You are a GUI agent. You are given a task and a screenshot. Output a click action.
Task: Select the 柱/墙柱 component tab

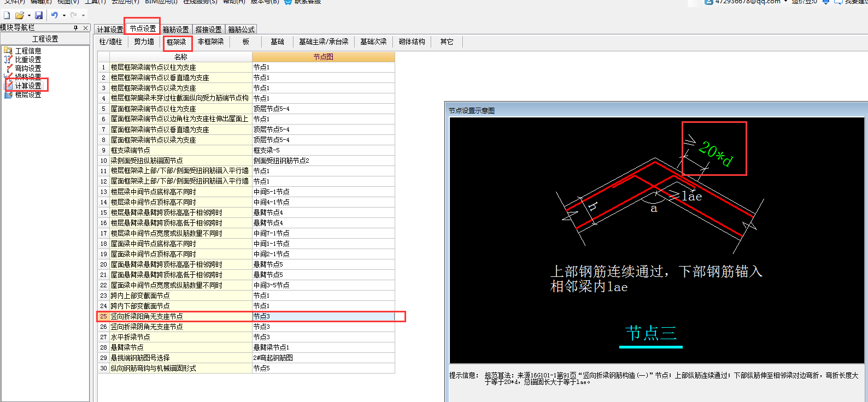pos(110,42)
